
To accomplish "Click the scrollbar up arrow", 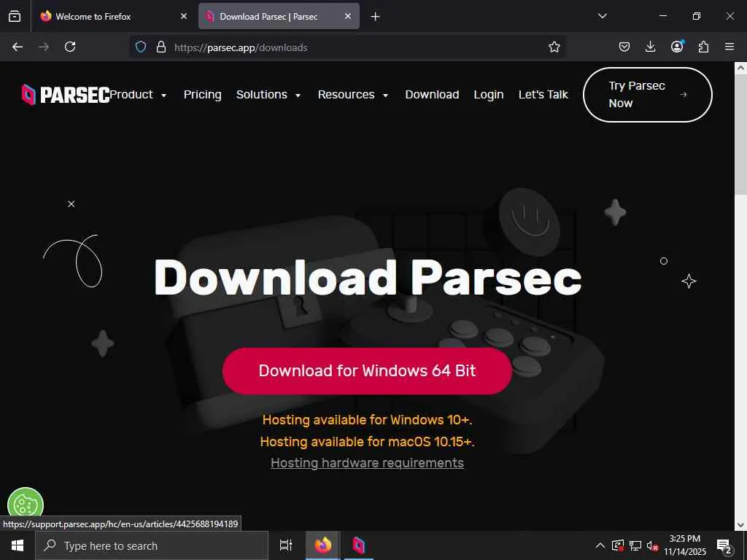I will [x=741, y=68].
